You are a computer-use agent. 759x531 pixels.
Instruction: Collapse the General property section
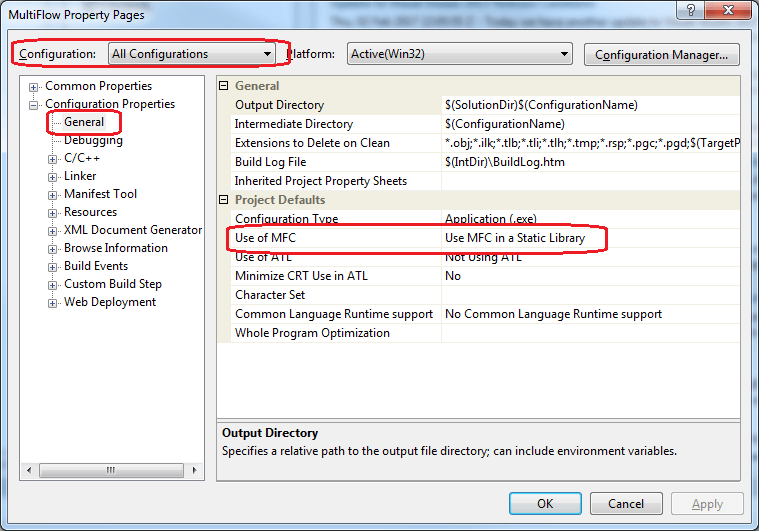[224, 86]
